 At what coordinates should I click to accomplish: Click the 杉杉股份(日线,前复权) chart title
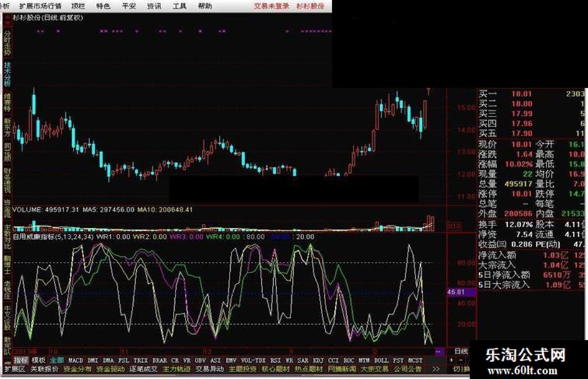point(48,17)
